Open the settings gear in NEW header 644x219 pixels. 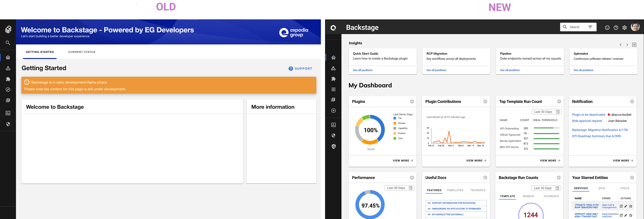(x=625, y=28)
